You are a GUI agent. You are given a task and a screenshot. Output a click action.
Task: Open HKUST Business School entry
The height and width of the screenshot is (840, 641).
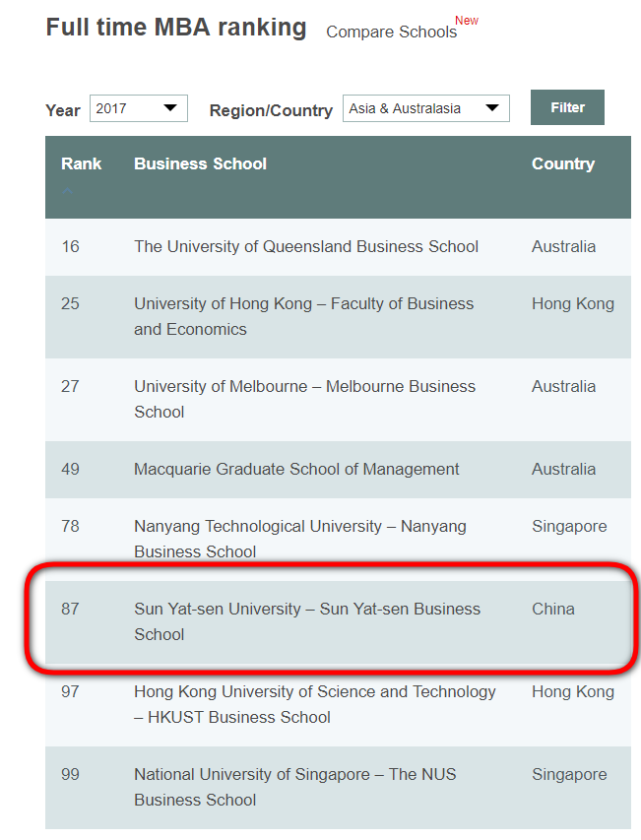[314, 704]
